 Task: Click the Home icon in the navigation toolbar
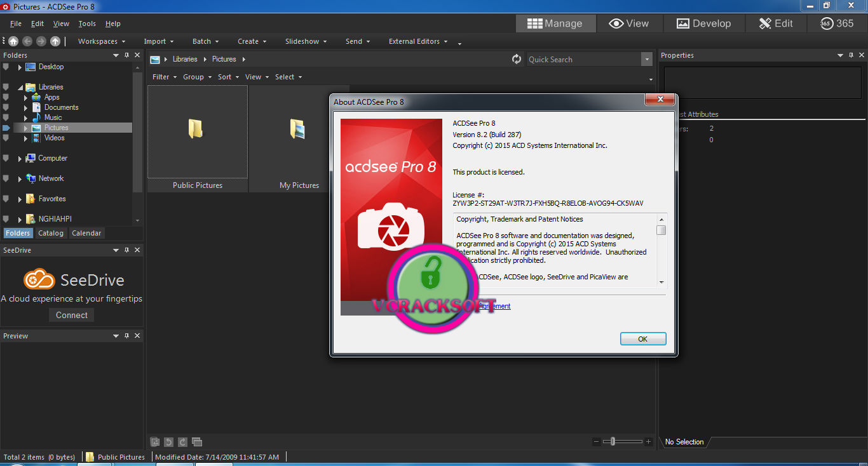tap(13, 41)
